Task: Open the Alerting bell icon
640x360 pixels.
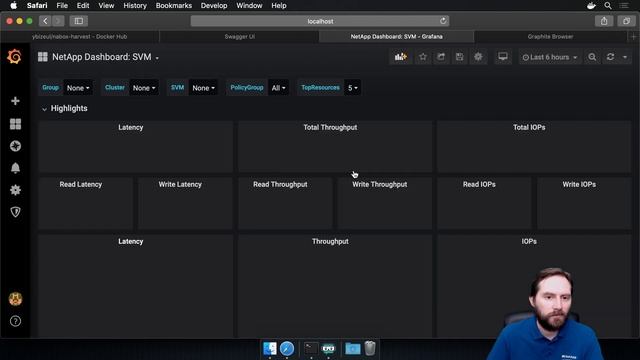Action: point(15,168)
